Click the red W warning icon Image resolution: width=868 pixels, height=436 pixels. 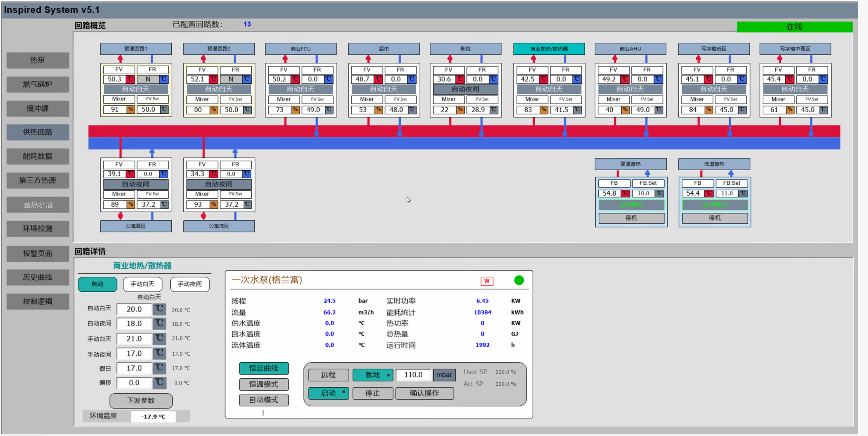pos(487,281)
